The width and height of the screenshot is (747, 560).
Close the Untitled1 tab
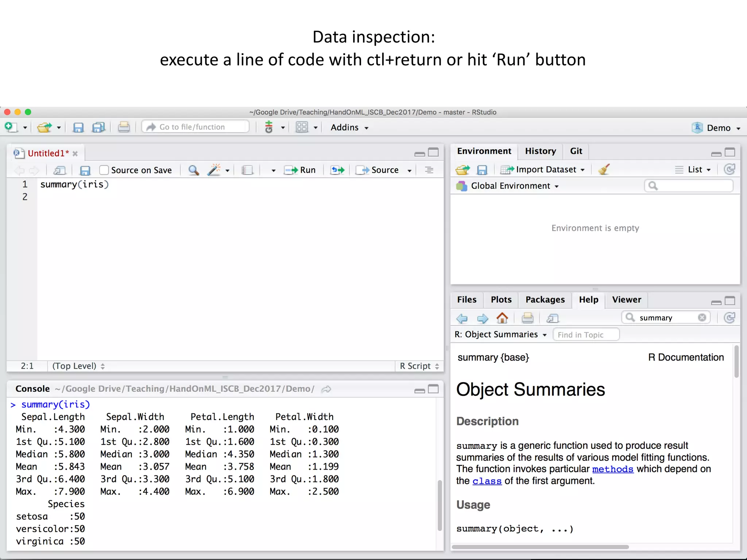tap(75, 153)
